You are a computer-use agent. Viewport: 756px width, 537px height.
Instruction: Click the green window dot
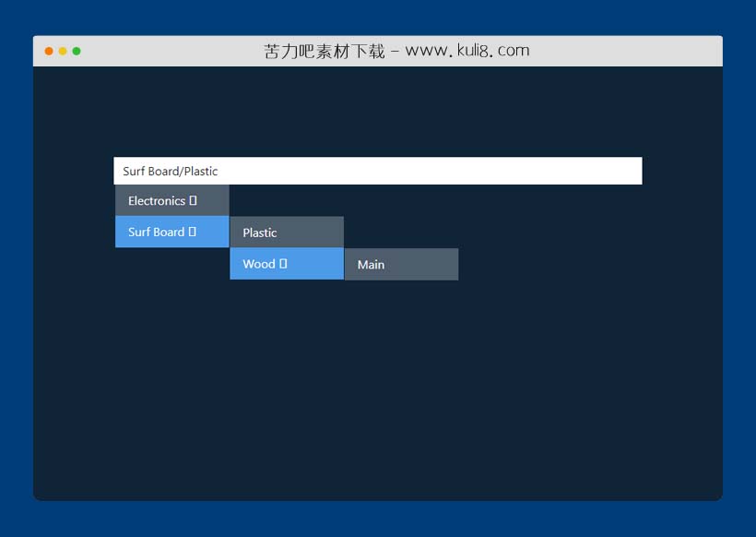(77, 51)
